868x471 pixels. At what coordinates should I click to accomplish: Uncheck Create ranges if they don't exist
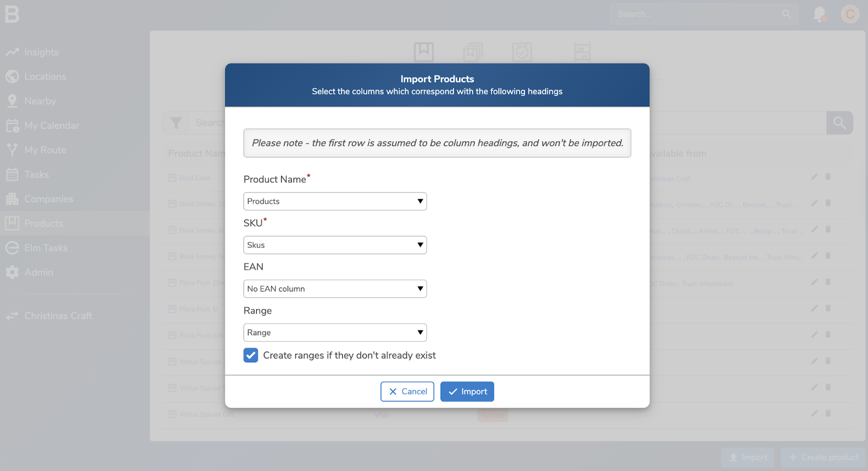[251, 355]
